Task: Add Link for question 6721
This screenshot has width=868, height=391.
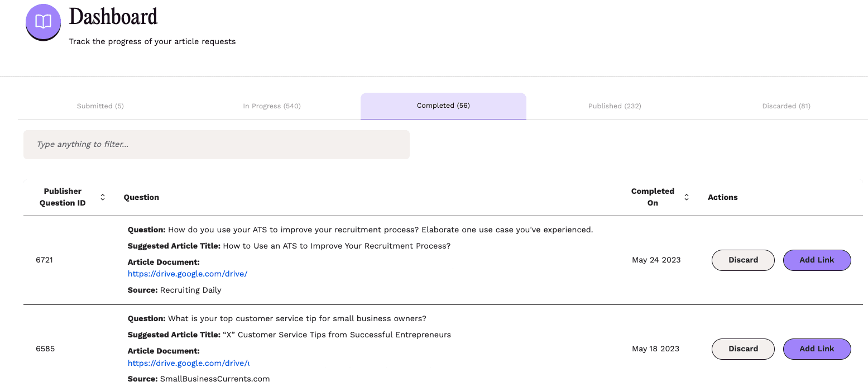Action: 817,260
